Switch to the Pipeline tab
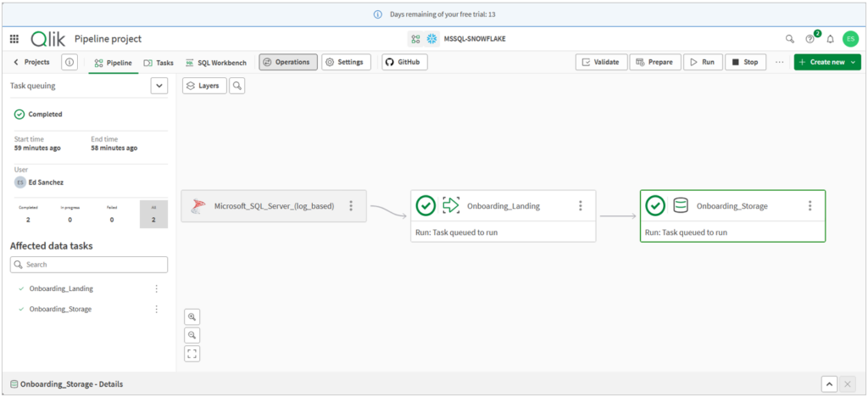 (x=114, y=63)
